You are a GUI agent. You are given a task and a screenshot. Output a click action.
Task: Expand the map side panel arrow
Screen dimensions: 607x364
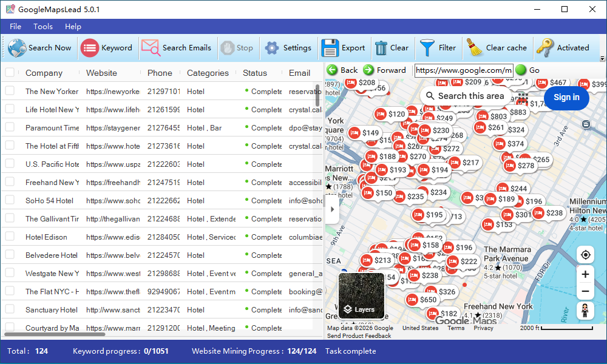[x=332, y=209]
